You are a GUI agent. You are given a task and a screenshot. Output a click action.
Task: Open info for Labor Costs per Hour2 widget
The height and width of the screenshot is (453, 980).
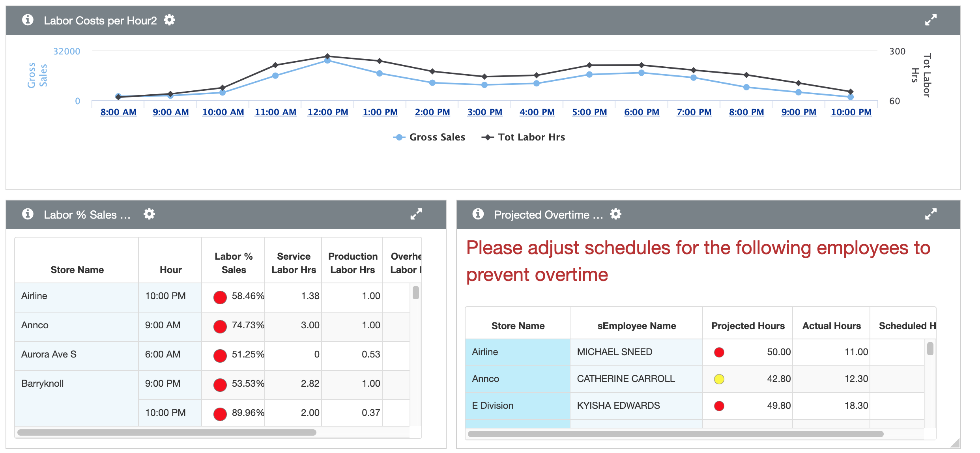click(27, 20)
